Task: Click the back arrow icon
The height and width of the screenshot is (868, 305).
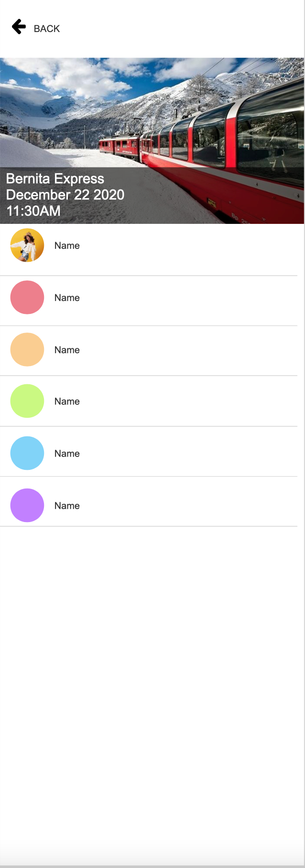Action: click(19, 27)
